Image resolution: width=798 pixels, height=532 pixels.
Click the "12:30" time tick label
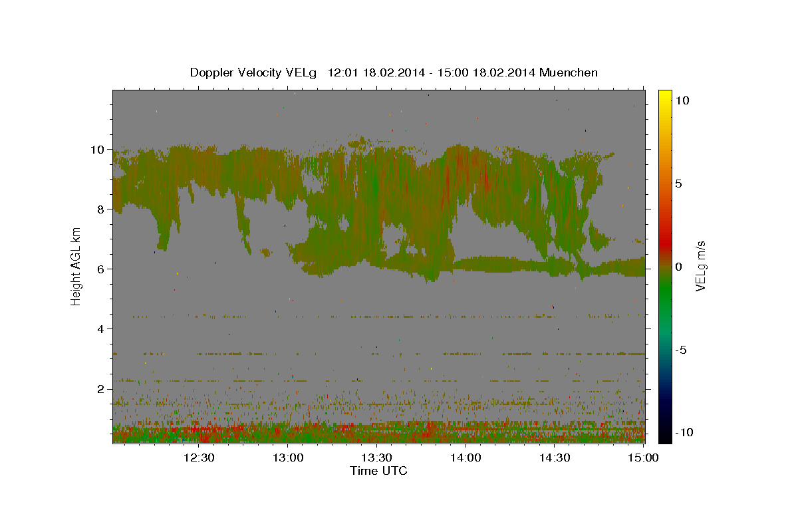[x=198, y=458]
